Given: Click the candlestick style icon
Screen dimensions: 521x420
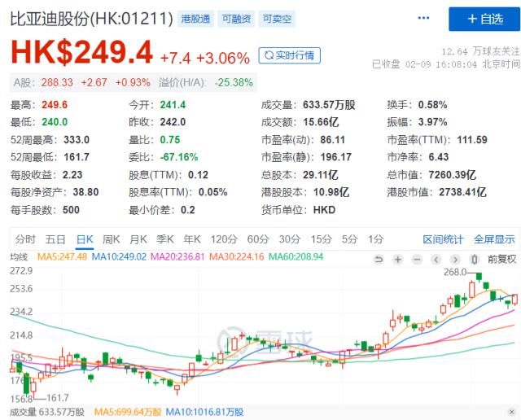Looking at the screenshot, I should (x=475, y=259).
